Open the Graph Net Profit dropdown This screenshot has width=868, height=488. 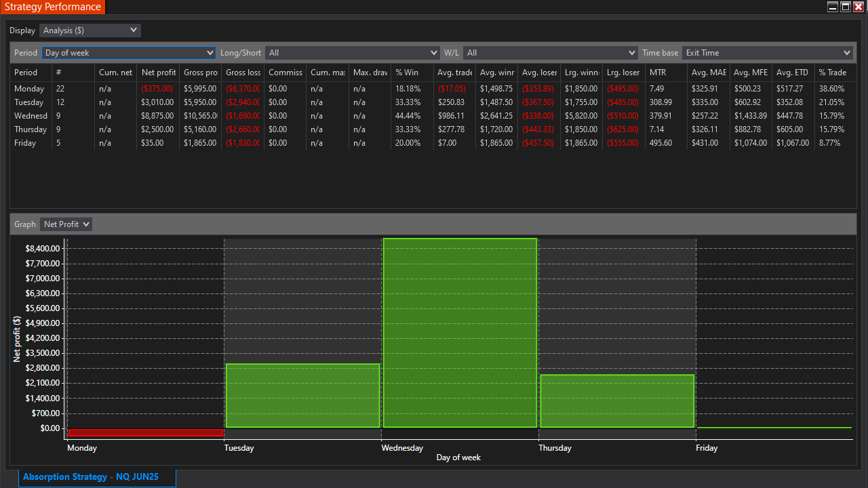click(66, 224)
